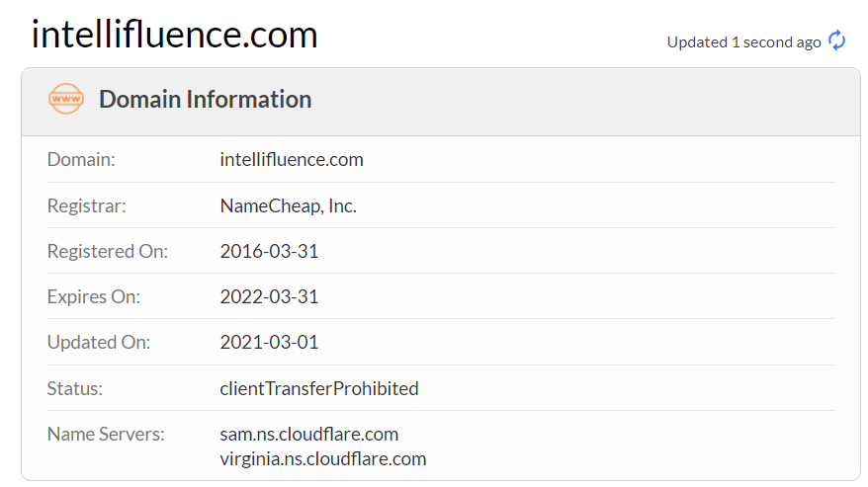Viewport: 868px width, 487px height.
Task: Click the 'Registered On:' field label
Action: pos(108,251)
